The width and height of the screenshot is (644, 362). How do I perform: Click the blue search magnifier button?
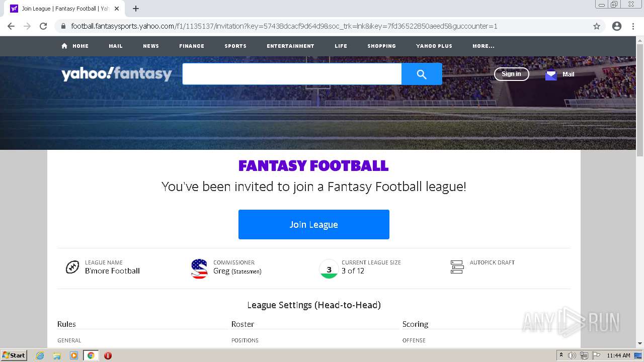pos(422,74)
